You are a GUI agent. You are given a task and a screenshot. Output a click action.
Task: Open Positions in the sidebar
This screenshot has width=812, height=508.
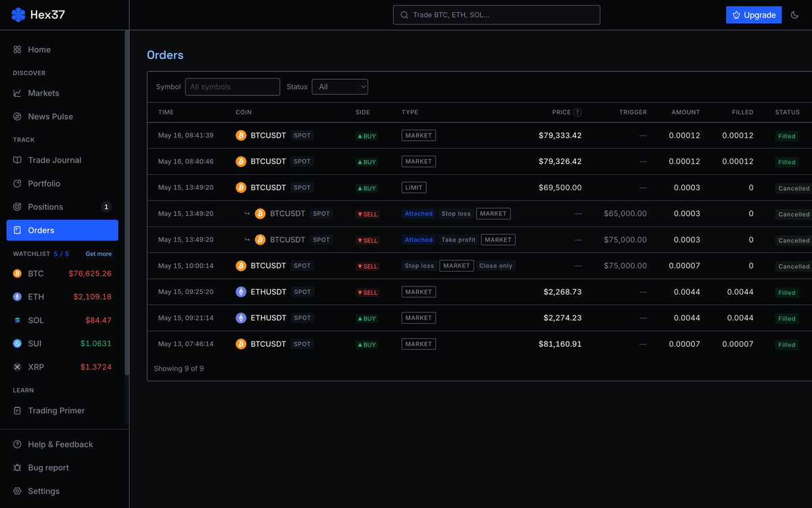point(62,207)
